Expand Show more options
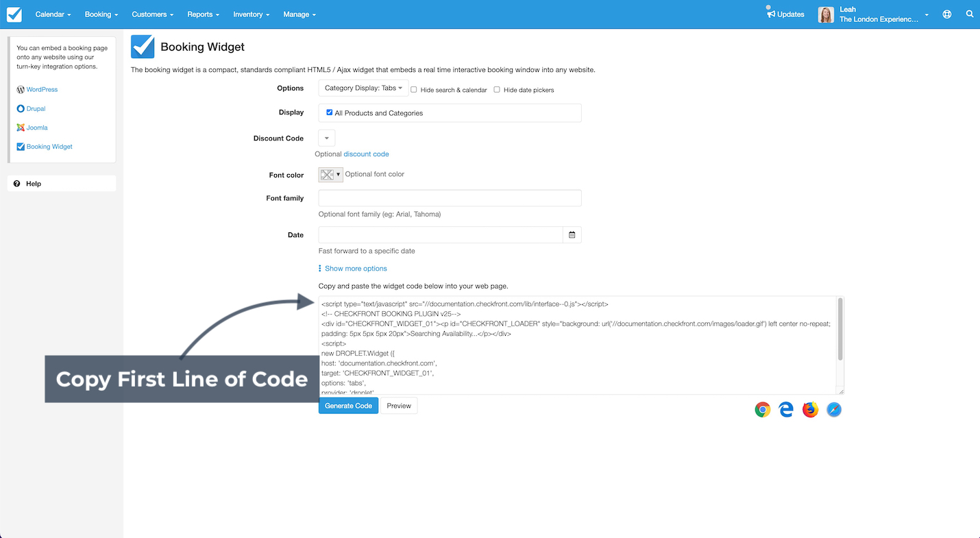Image resolution: width=980 pixels, height=538 pixels. pos(356,269)
